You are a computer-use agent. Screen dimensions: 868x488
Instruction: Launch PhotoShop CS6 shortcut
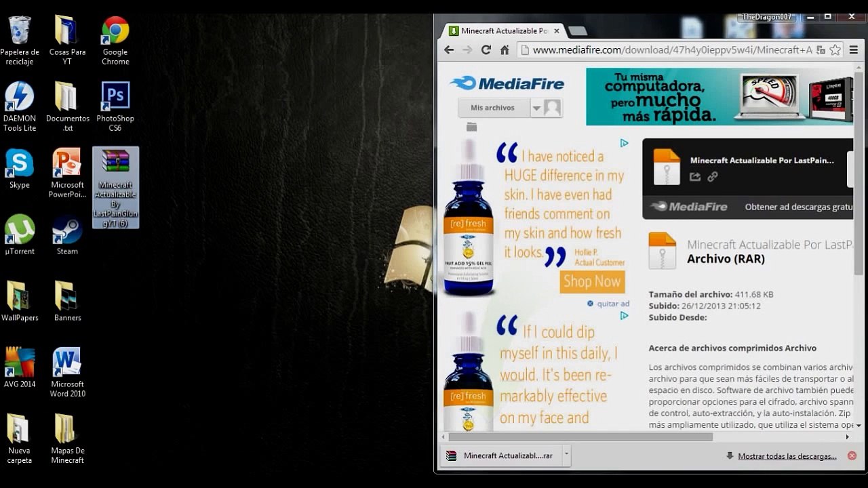coord(115,107)
